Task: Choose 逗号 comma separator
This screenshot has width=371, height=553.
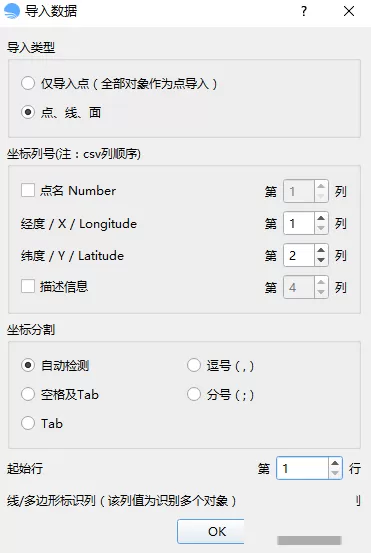Action: click(x=194, y=365)
